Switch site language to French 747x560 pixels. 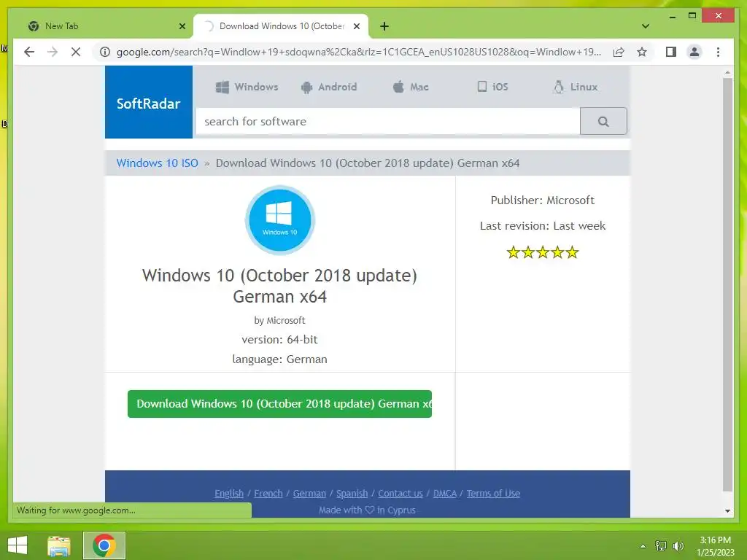268,494
